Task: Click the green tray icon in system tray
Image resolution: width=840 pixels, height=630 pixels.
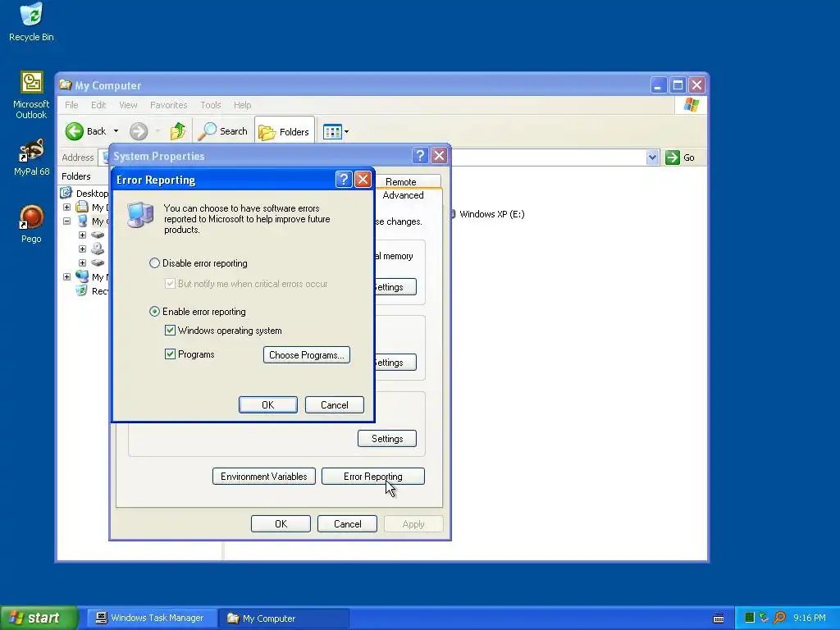Action: click(x=750, y=618)
